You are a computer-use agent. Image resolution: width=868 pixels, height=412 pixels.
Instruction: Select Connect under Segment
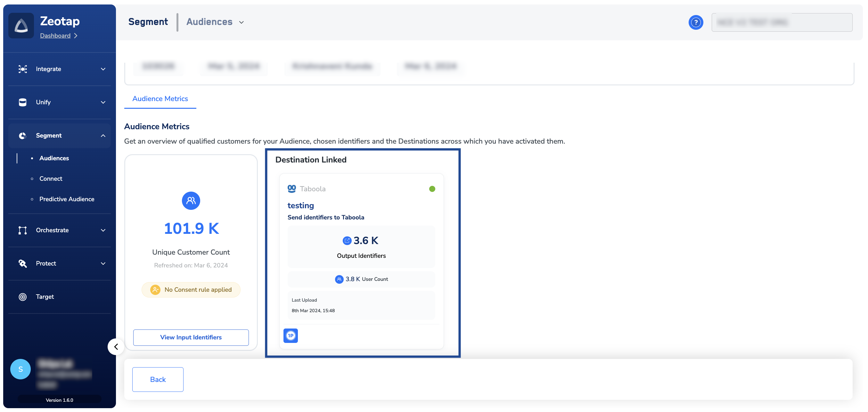tap(51, 178)
